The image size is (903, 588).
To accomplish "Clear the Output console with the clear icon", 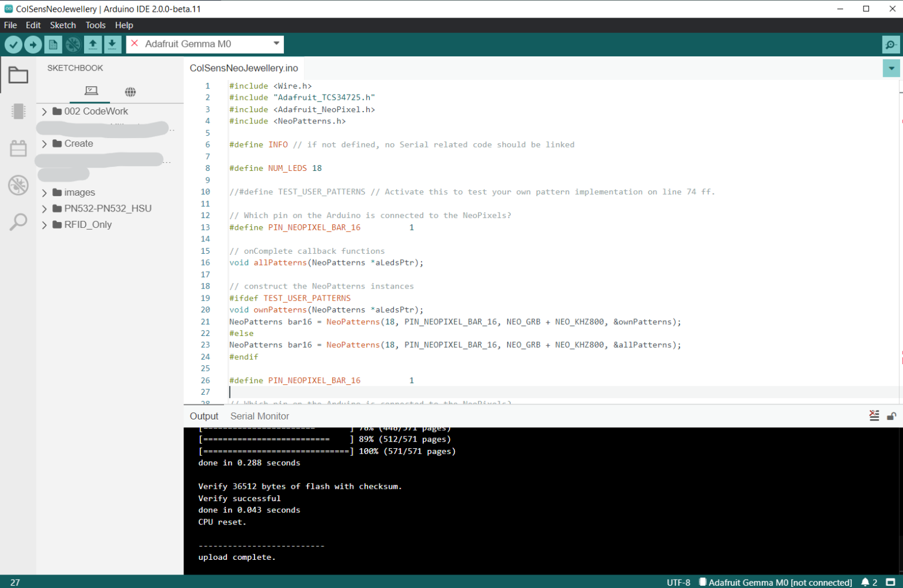I will [x=874, y=415].
